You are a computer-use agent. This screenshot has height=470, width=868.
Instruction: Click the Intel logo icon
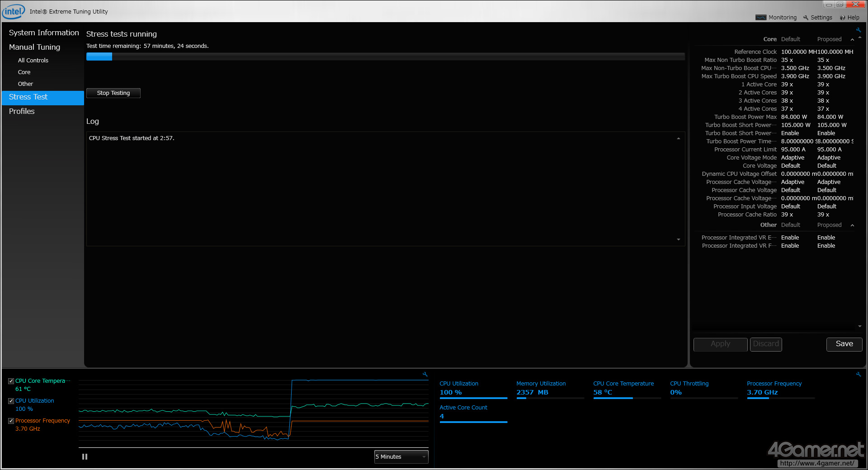[x=13, y=11]
